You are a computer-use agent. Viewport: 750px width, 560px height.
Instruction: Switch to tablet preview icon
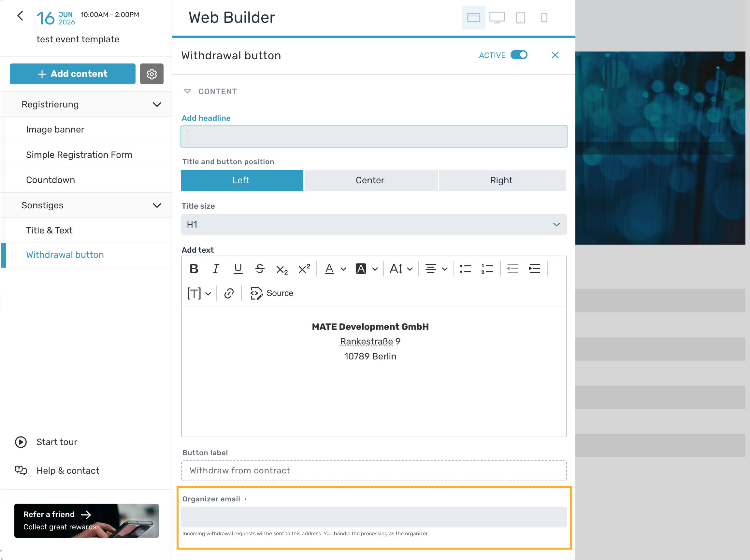520,18
